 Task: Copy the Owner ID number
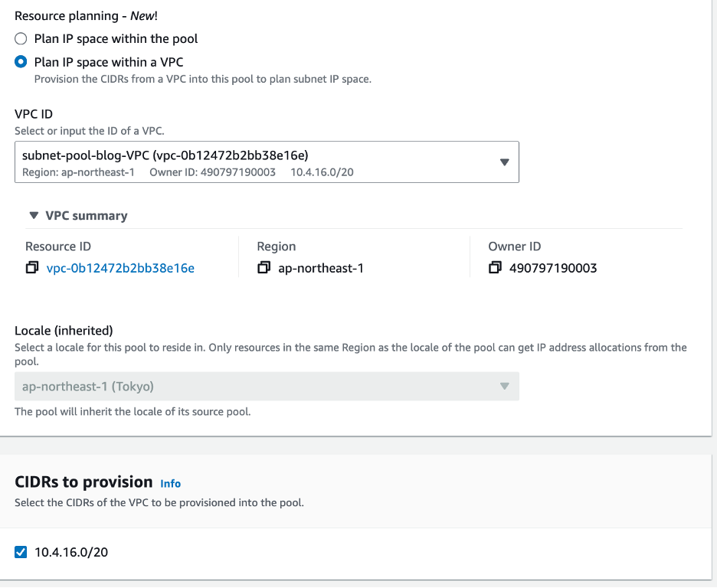[495, 268]
